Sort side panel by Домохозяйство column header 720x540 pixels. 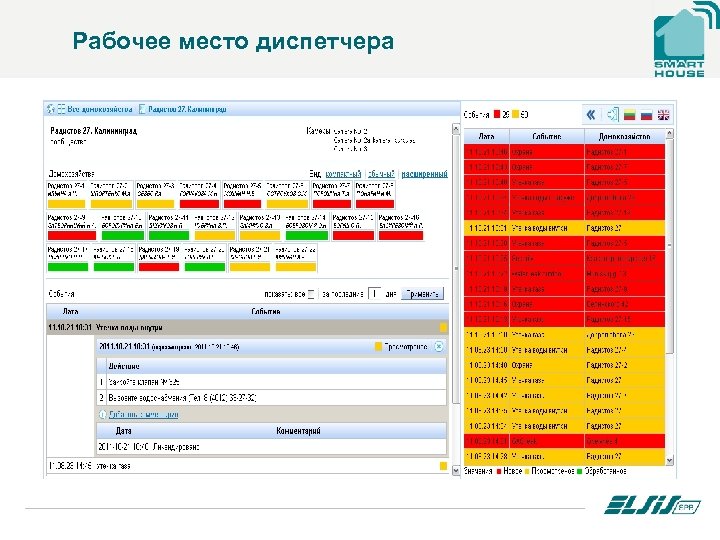624,136
